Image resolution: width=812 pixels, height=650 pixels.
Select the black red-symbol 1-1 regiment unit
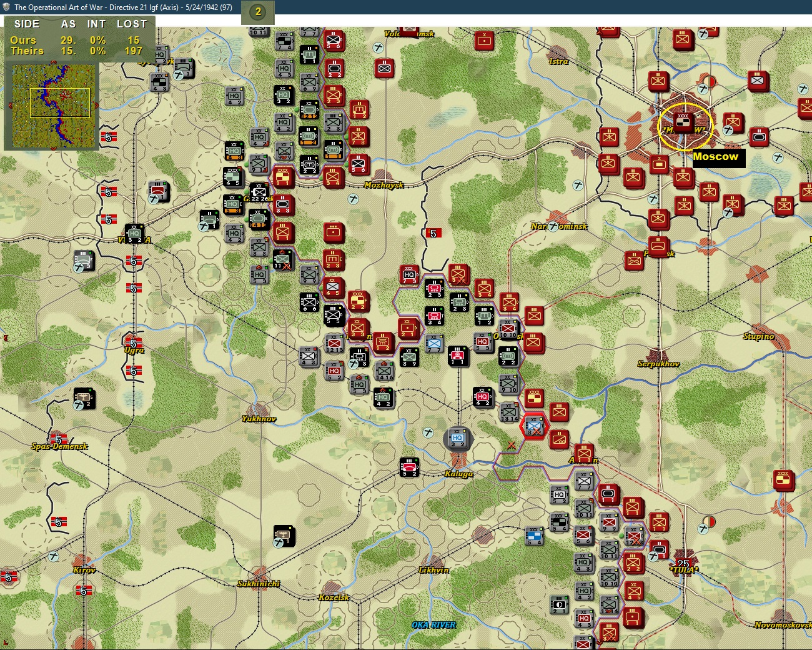[458, 356]
